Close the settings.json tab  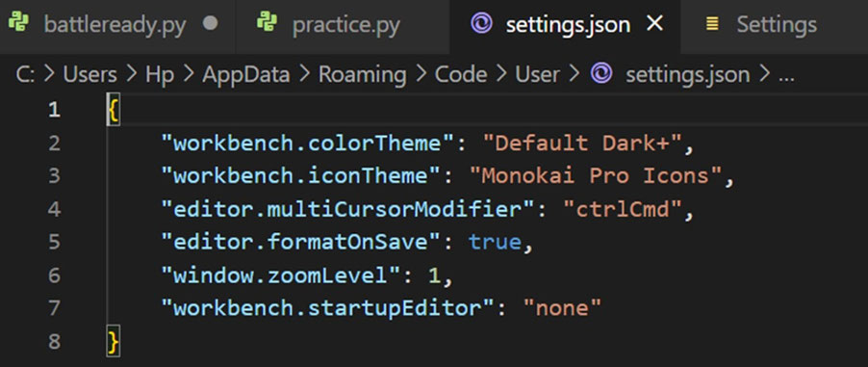click(x=655, y=24)
